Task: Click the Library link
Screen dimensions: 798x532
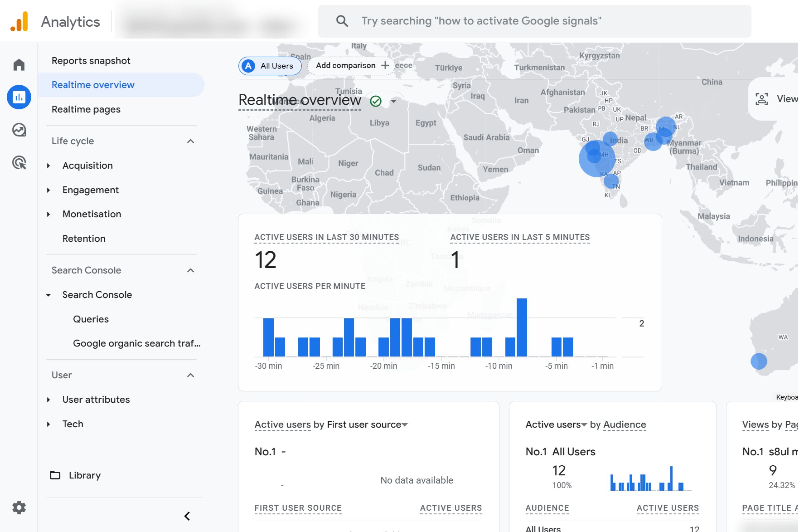Action: point(85,475)
